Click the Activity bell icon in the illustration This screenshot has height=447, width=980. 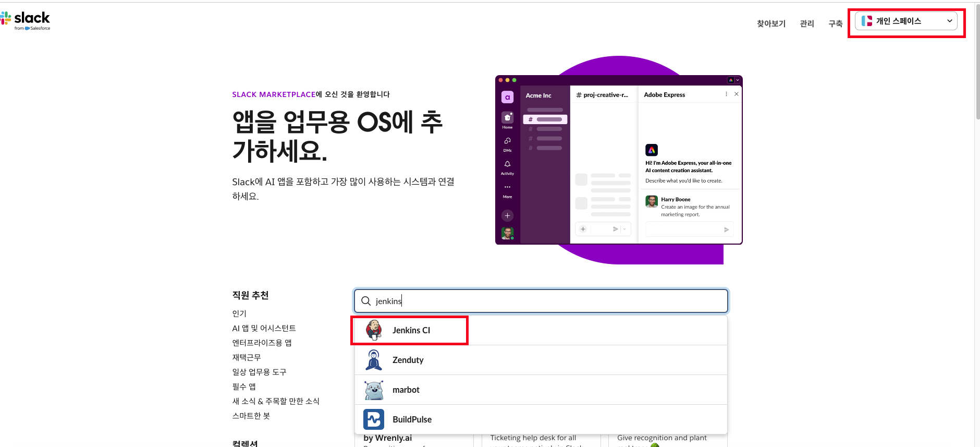[507, 164]
